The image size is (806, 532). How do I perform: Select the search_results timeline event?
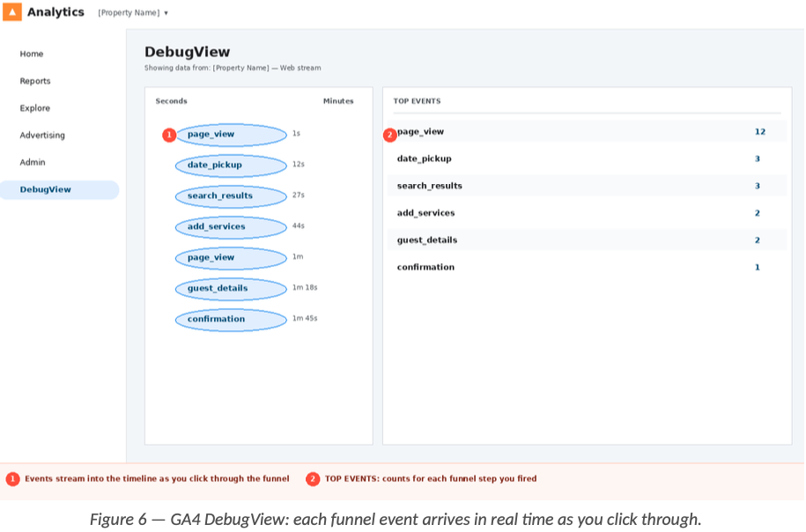pos(231,196)
